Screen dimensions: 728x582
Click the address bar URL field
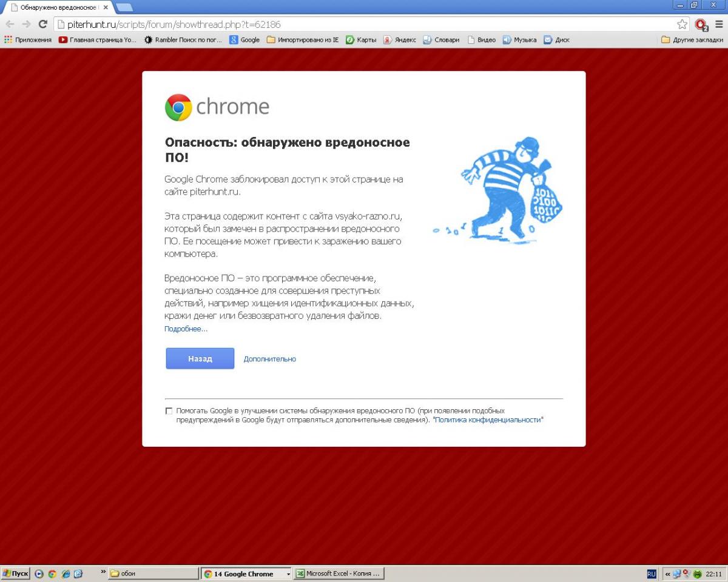pyautogui.click(x=364, y=24)
